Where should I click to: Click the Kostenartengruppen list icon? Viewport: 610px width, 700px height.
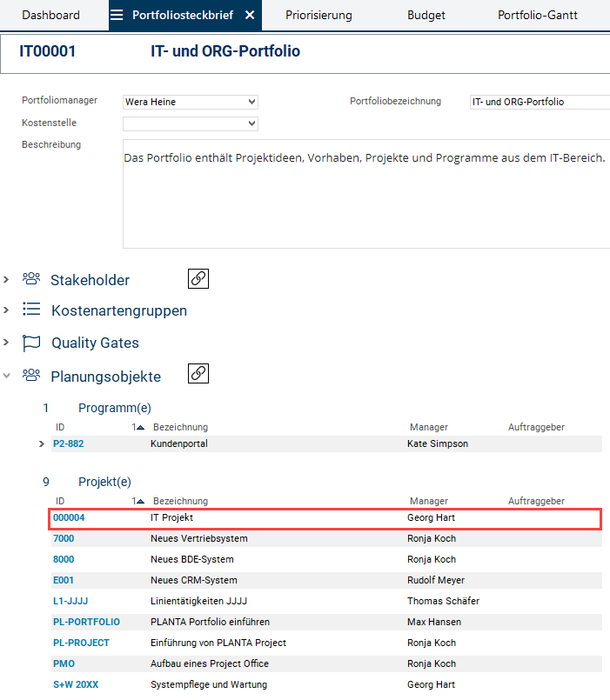(31, 310)
